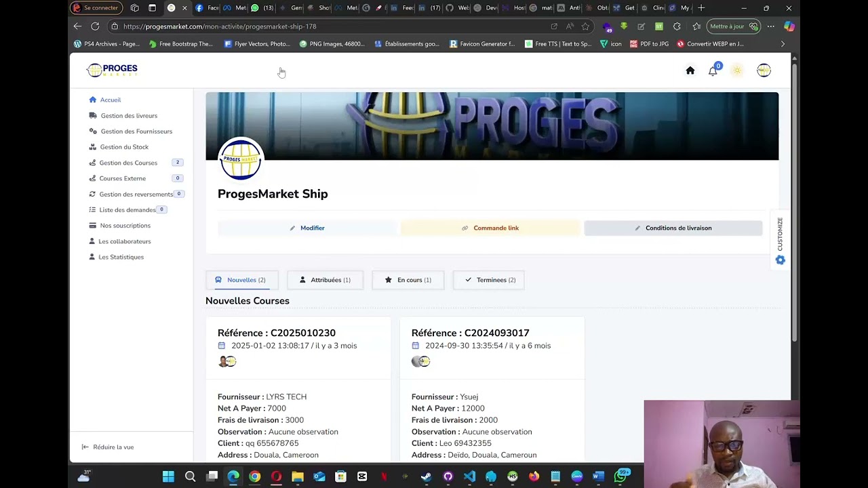Open browser settings three-dots menu
Viewport: 868px width, 488px height.
point(771,26)
